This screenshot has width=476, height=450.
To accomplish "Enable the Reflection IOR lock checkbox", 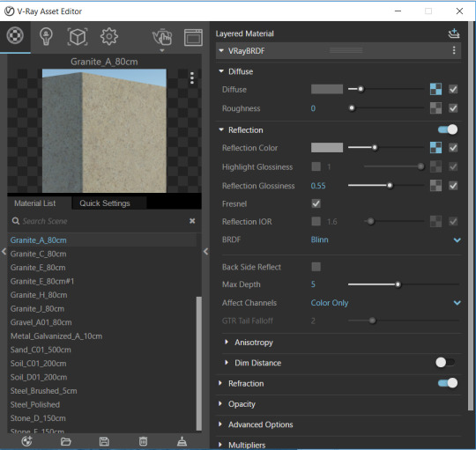I will point(316,221).
